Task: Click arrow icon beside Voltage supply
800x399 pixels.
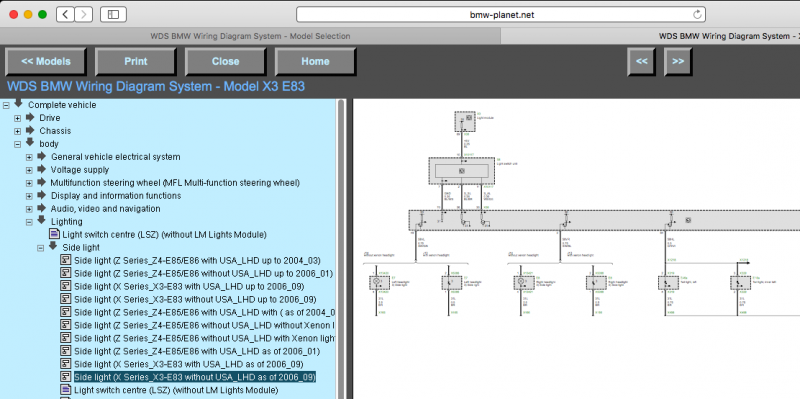Action: (41, 169)
